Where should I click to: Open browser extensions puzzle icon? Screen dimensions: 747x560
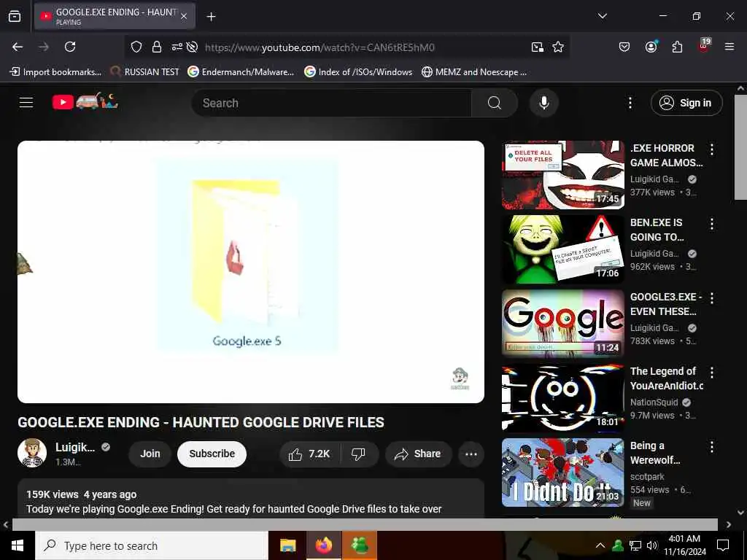tap(677, 47)
